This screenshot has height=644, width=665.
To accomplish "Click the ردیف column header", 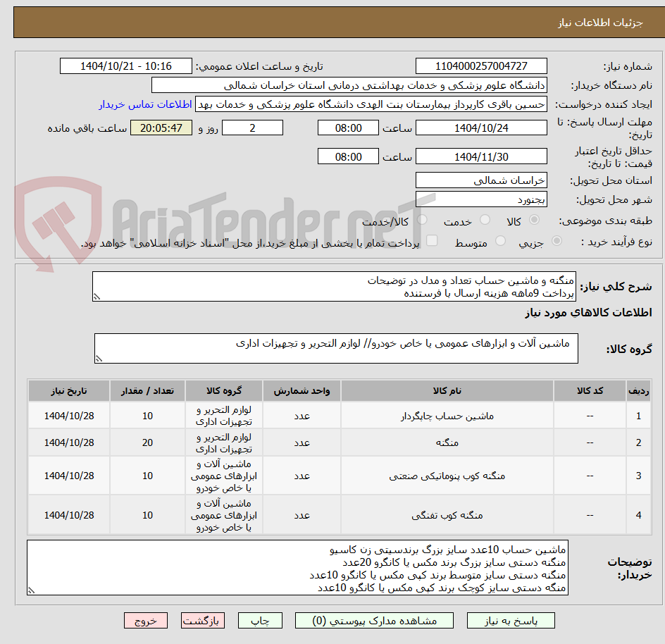I will (639, 391).
